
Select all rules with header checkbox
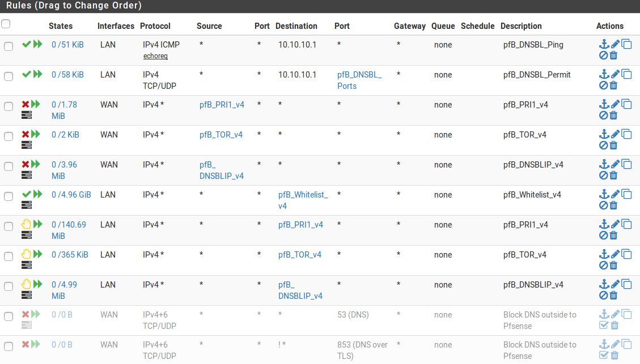tap(6, 24)
